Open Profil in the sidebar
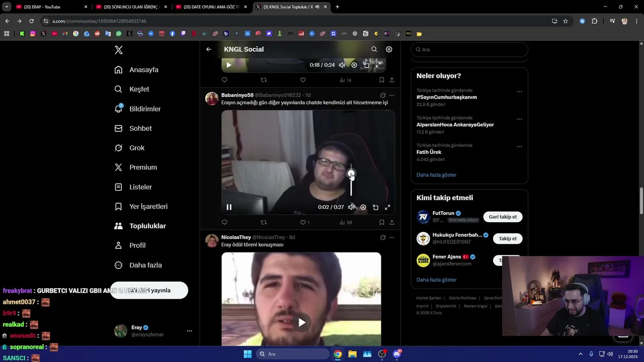 point(130,245)
